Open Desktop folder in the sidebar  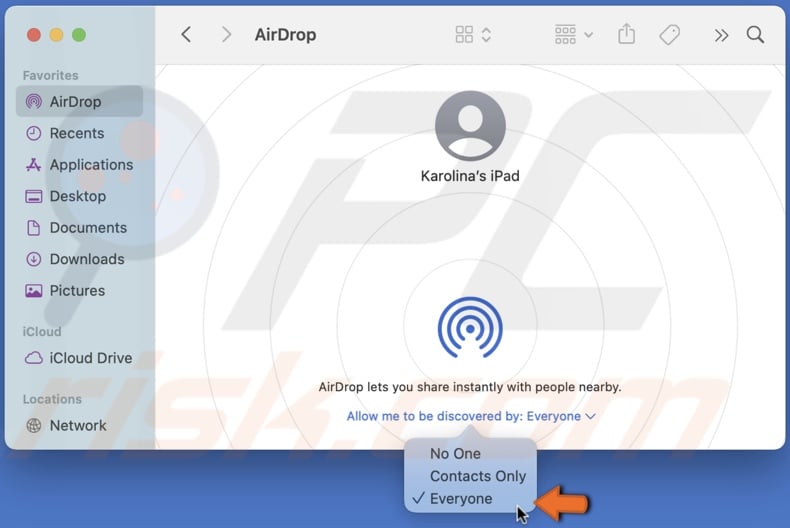point(80,196)
